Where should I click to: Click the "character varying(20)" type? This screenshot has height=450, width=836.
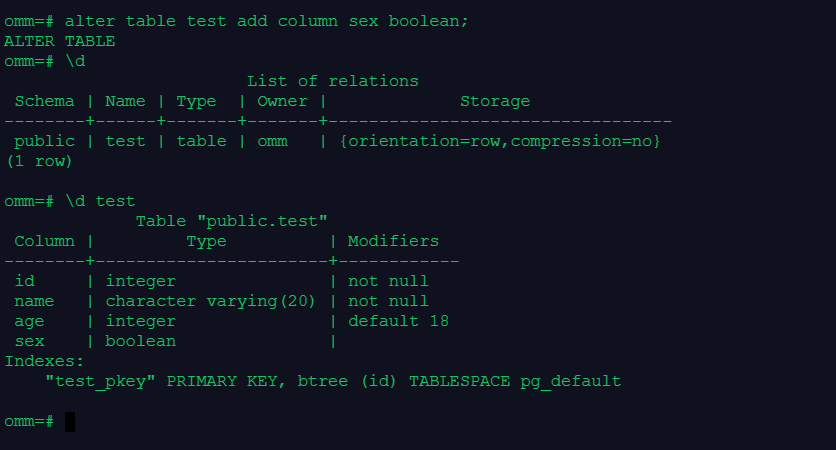[x=210, y=301]
